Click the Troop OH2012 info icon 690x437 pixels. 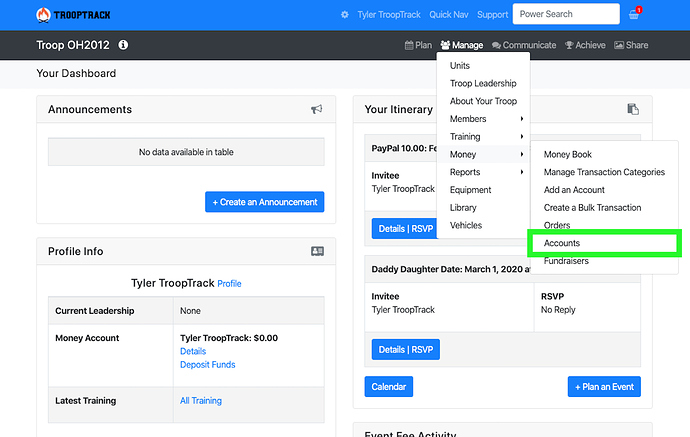tap(123, 45)
